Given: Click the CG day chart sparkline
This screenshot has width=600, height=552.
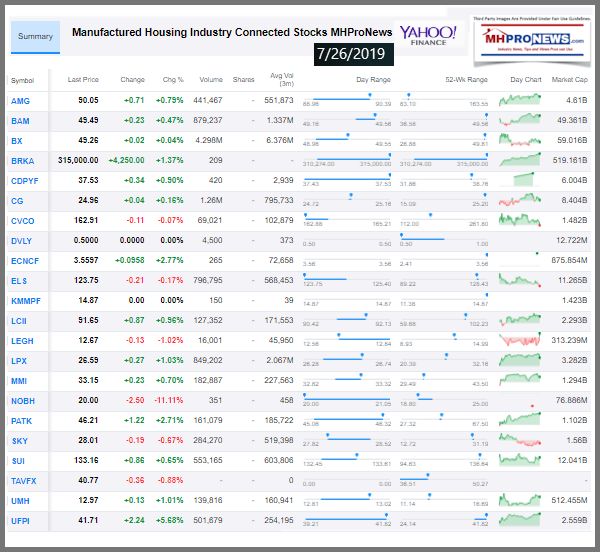Looking at the screenshot, I should [520, 199].
